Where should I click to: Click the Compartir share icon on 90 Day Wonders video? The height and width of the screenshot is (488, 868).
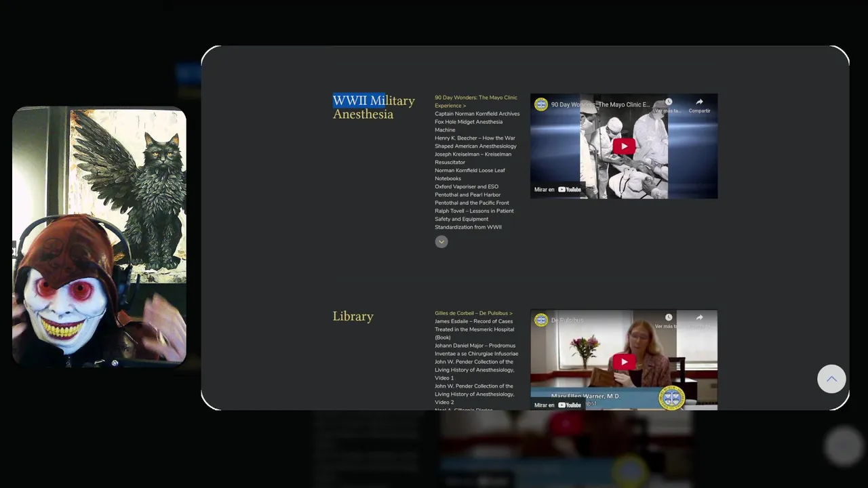699,102
